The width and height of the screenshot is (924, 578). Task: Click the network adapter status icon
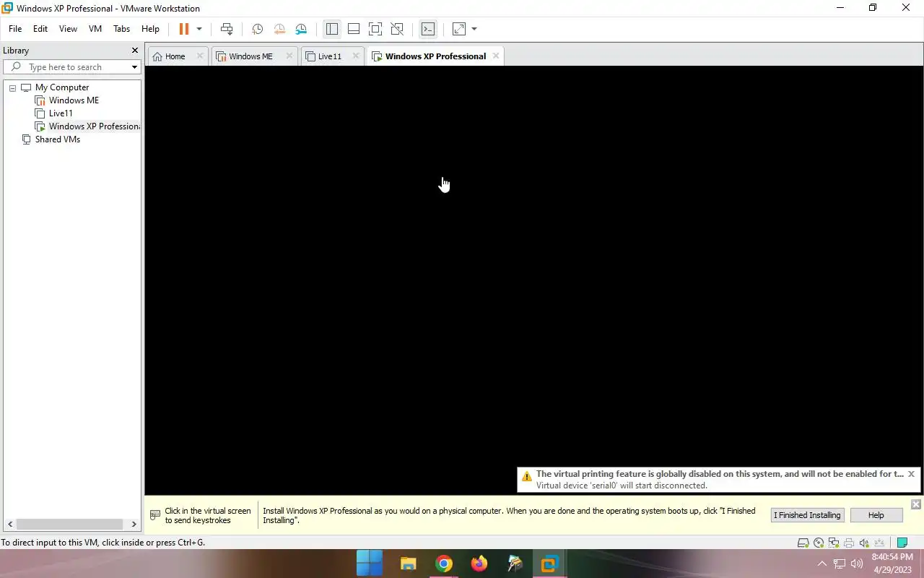[x=834, y=543]
